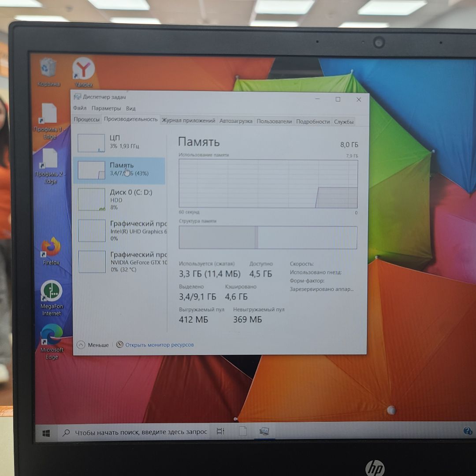The height and width of the screenshot is (476, 476).
Task: Click the Windows Start button
Action: [x=46, y=433]
